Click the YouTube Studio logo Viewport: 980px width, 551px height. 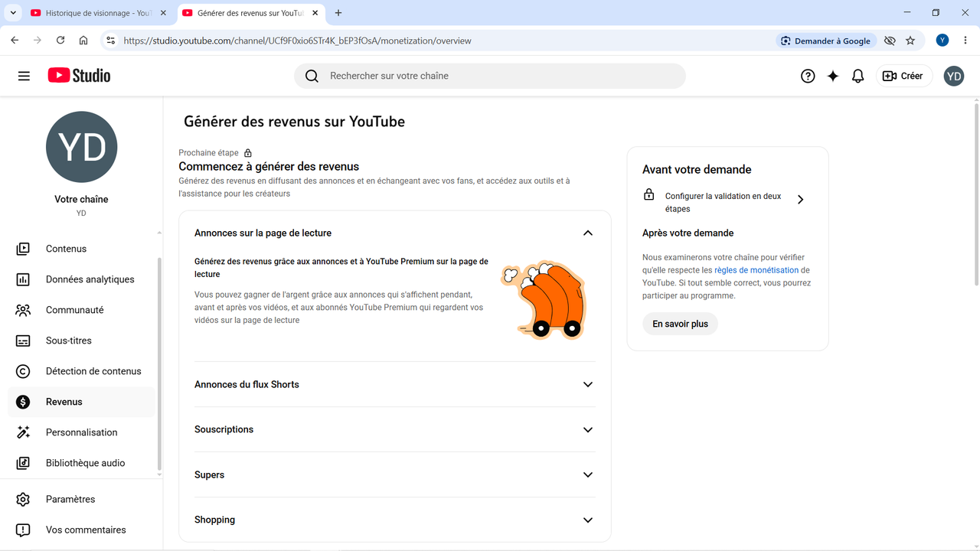pyautogui.click(x=79, y=75)
